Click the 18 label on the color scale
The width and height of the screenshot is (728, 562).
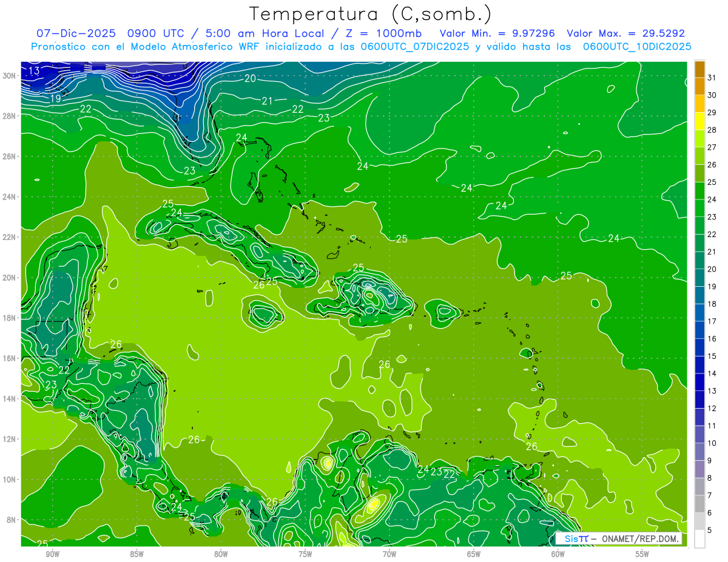[x=712, y=304]
